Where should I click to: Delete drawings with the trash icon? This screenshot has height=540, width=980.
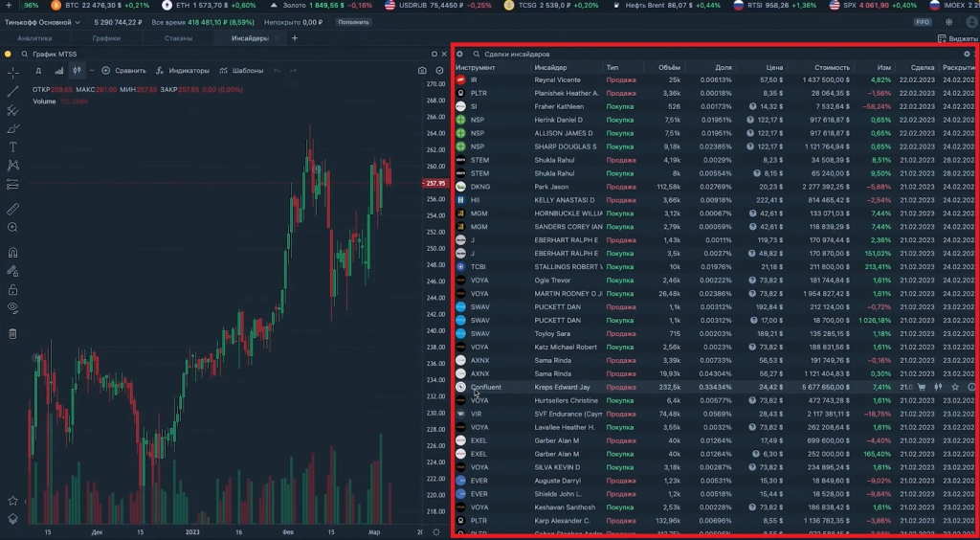tap(12, 334)
